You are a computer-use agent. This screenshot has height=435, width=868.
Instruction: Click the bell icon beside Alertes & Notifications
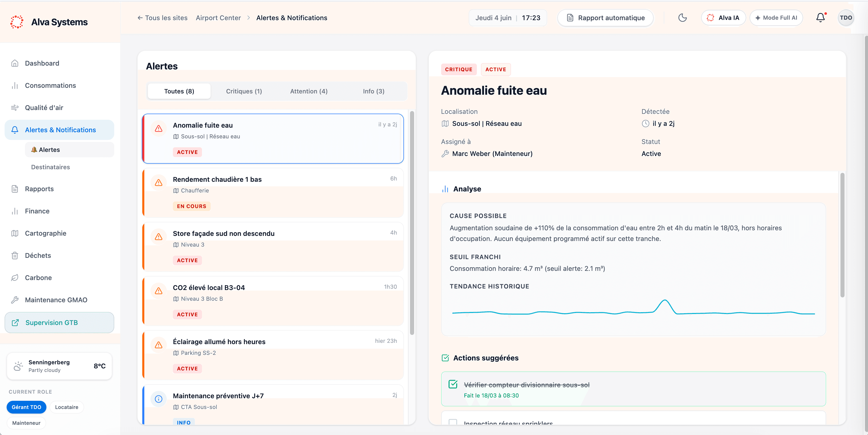(x=15, y=130)
